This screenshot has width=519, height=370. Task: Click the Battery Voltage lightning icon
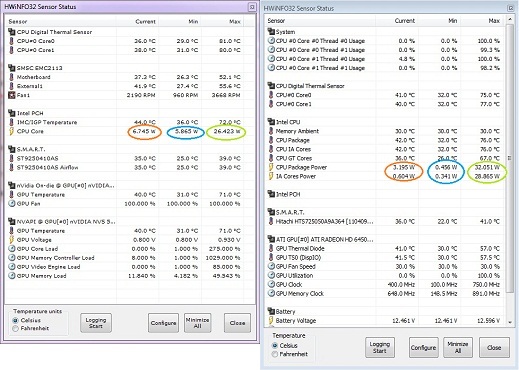pyautogui.click(x=271, y=320)
